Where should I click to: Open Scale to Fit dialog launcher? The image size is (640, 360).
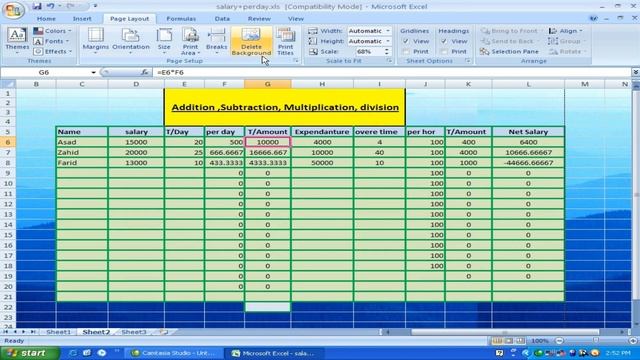click(389, 61)
